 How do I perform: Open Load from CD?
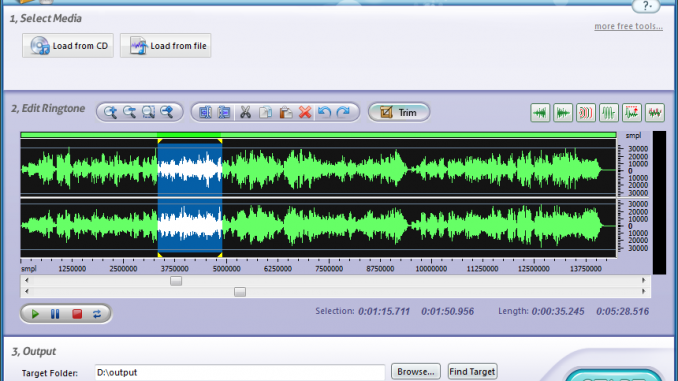(68, 45)
